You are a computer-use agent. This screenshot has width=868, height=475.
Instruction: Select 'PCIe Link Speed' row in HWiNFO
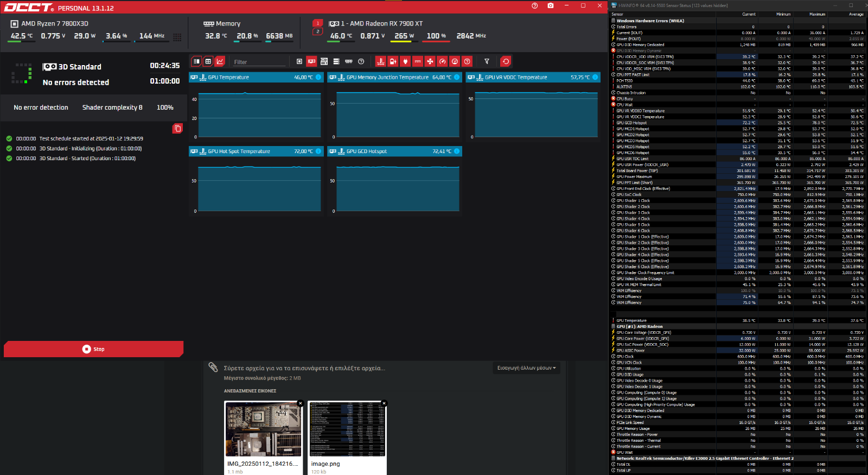(x=738, y=422)
